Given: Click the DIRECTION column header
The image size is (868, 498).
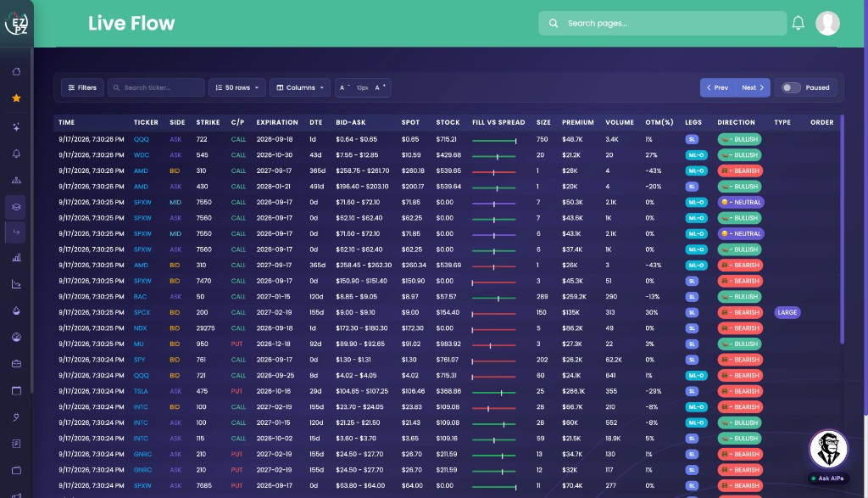Looking at the screenshot, I should click(x=737, y=122).
